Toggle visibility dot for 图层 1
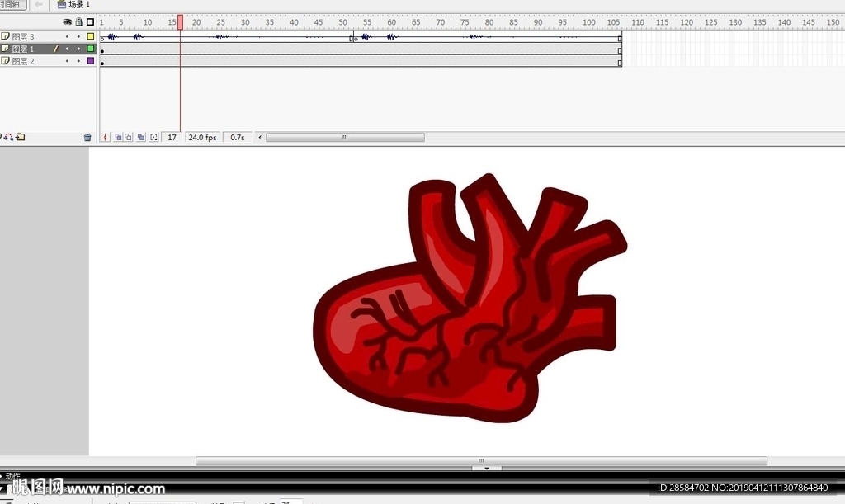The width and height of the screenshot is (845, 504). [x=68, y=49]
